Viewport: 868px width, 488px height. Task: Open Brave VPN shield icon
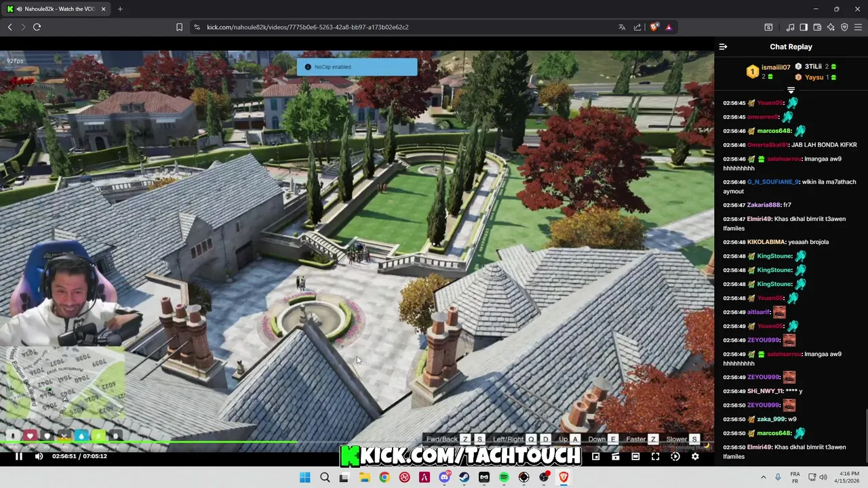pyautogui.click(x=844, y=27)
